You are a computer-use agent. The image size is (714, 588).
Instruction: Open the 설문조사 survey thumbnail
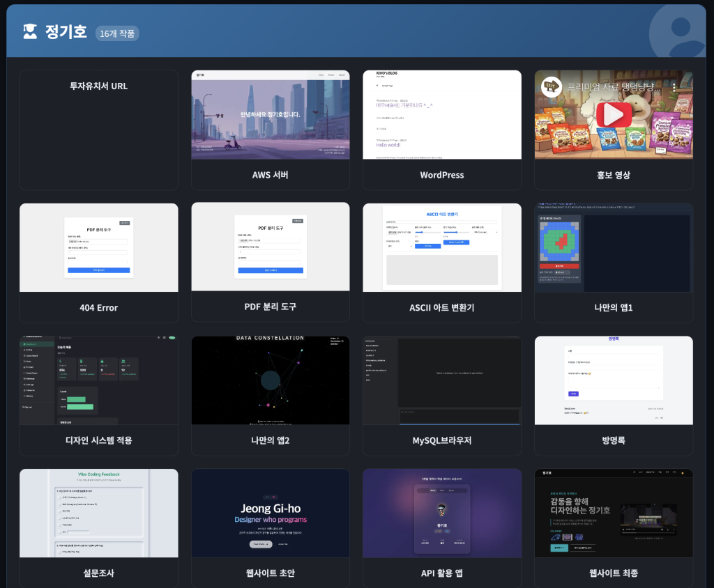(x=98, y=513)
